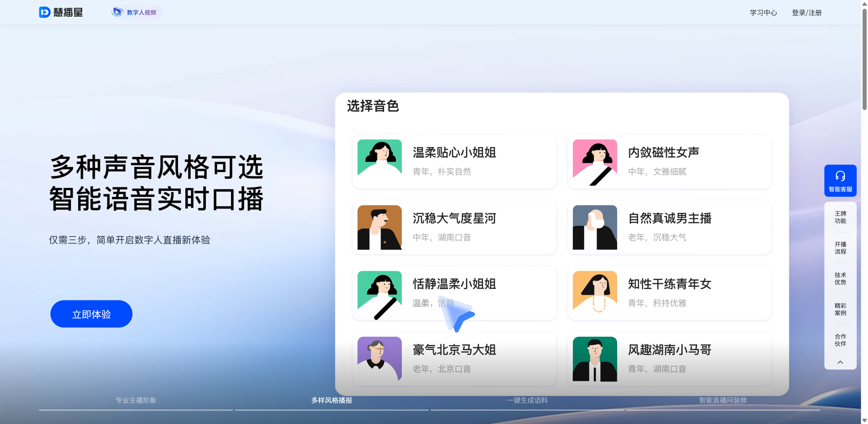The width and height of the screenshot is (868, 424).
Task: Select 温柔贴心小姐姐 avatar thumbnail
Action: 380,161
